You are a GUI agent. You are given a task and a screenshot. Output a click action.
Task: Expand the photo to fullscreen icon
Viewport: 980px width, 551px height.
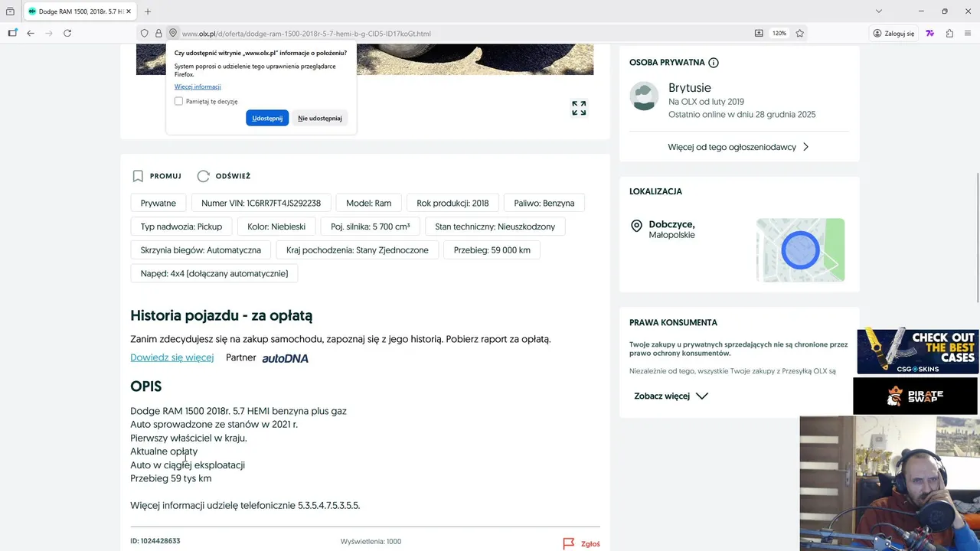click(579, 108)
